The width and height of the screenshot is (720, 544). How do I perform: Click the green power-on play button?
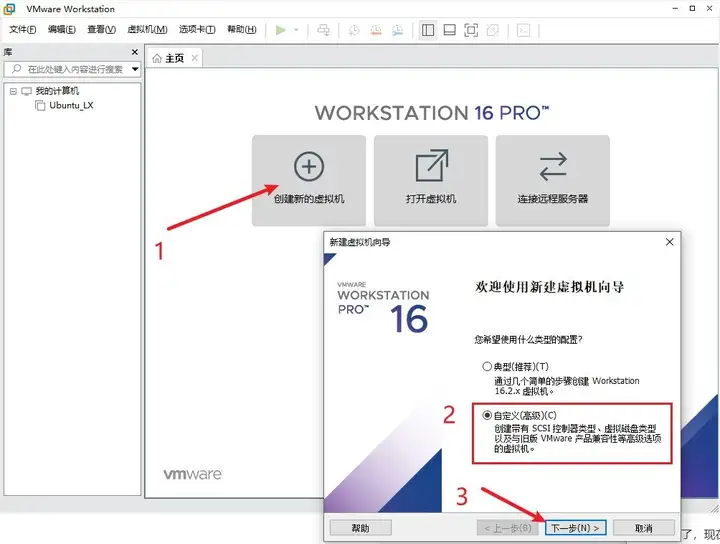(x=280, y=30)
